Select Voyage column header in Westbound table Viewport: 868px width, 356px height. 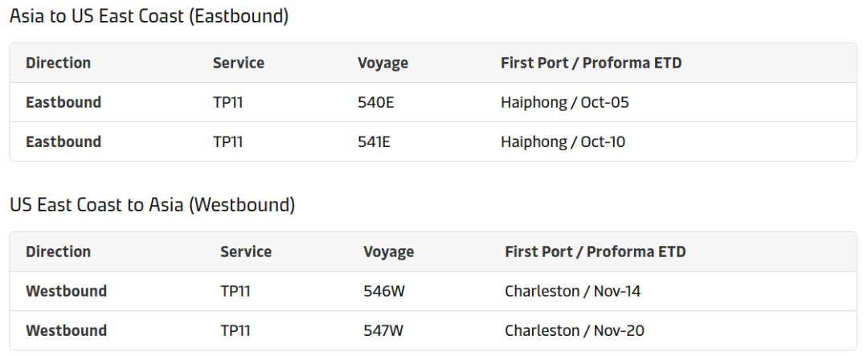388,252
